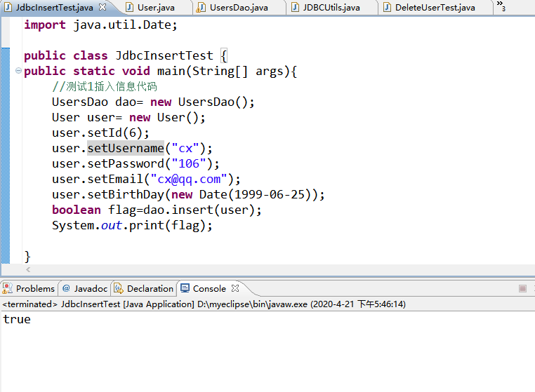Select the Console view tab
The height and width of the screenshot is (392, 535).
pos(209,289)
